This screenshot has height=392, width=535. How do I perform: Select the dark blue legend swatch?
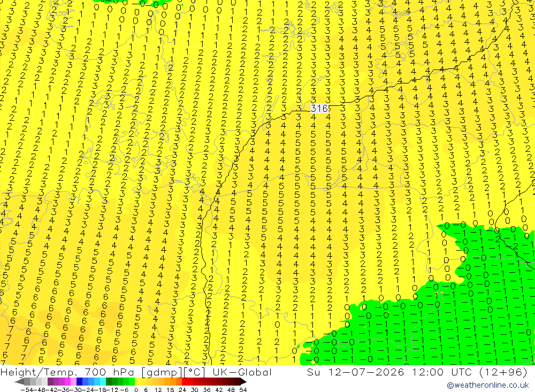79,382
